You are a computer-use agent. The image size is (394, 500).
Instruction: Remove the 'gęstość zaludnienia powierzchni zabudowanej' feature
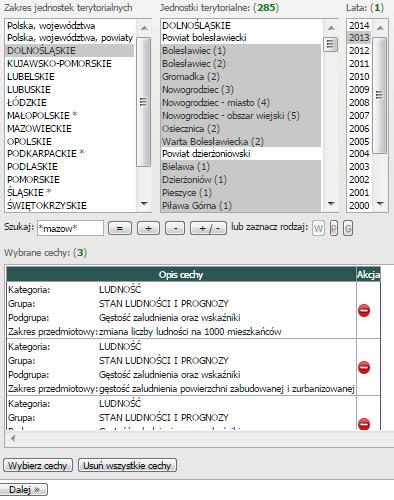coord(364,367)
